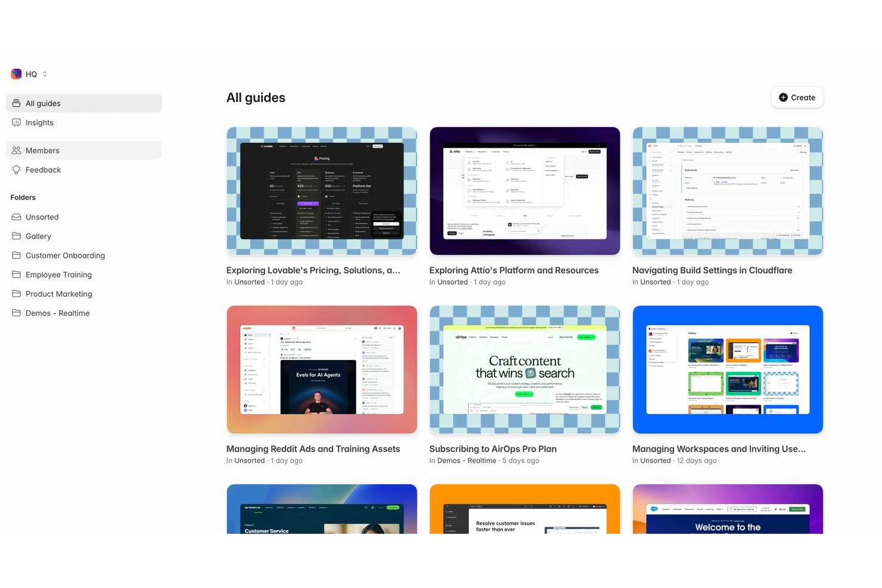Click the Demos - Realtime folder icon

16,313
